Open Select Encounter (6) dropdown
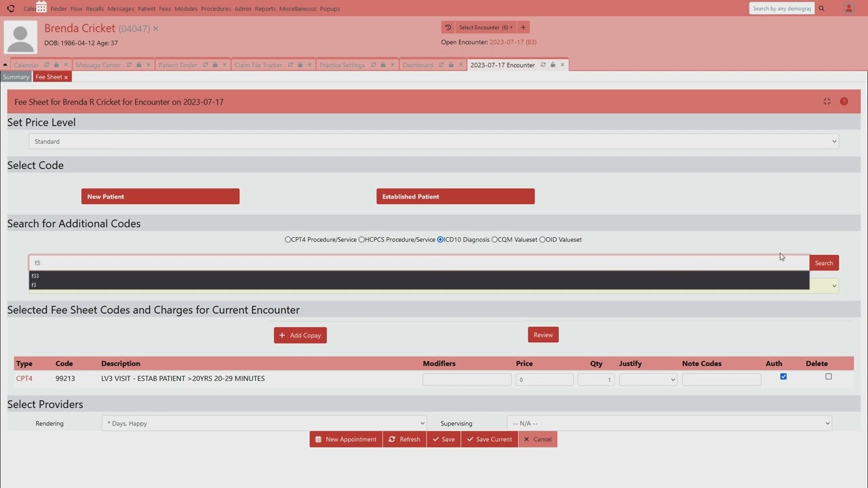This screenshot has height=488, width=868. tap(486, 27)
